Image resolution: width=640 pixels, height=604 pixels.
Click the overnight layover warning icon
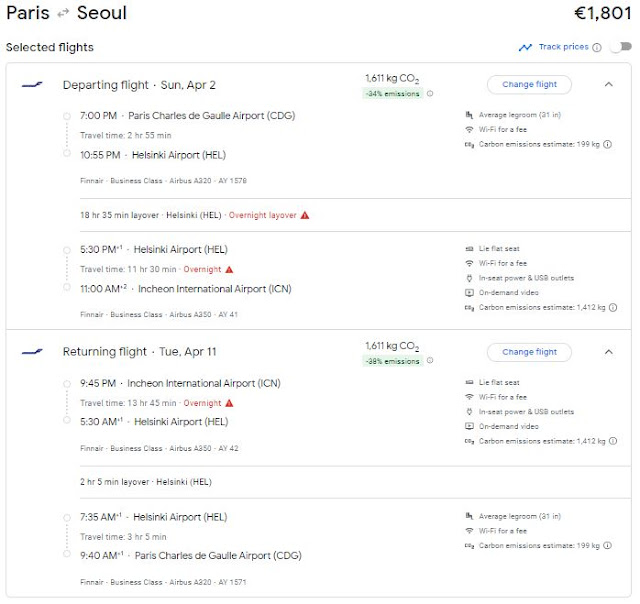305,215
